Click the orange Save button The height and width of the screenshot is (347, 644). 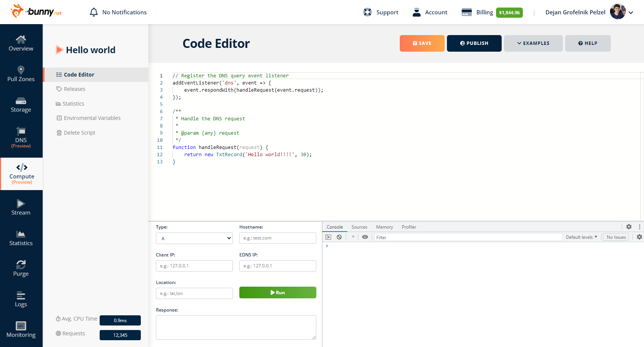point(422,43)
